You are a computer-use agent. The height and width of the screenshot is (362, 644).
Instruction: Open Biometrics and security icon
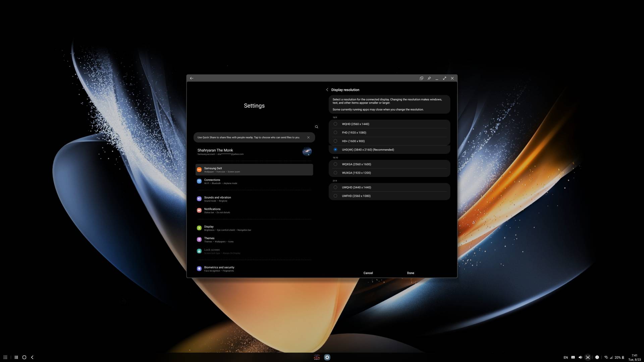(199, 269)
